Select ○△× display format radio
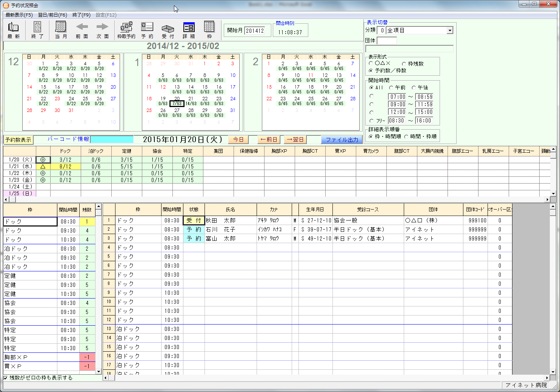The image size is (560, 392). click(371, 63)
